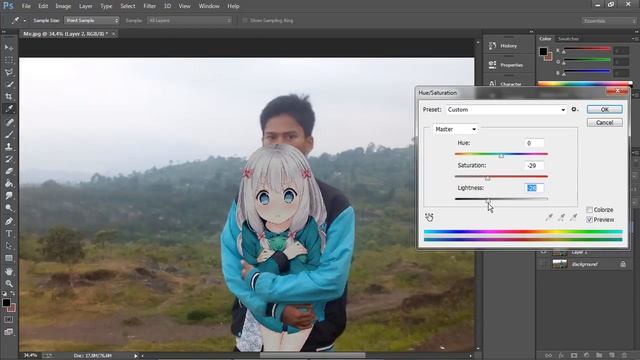
Task: Click the add layer mask icon
Action: click(574, 356)
